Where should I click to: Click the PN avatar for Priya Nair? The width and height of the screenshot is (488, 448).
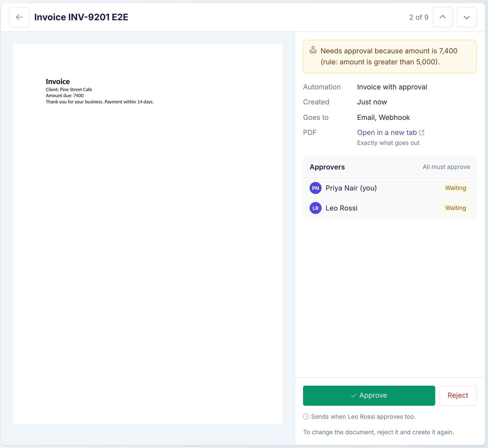[x=316, y=188]
